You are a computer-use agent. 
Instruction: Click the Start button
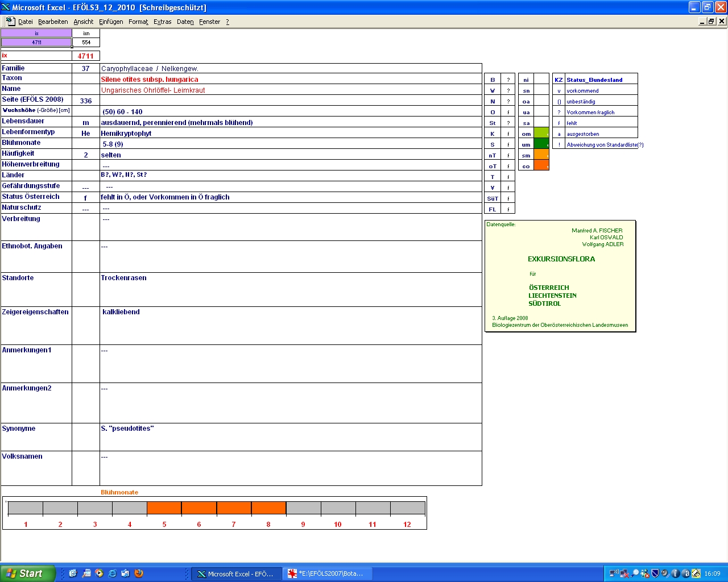28,573
